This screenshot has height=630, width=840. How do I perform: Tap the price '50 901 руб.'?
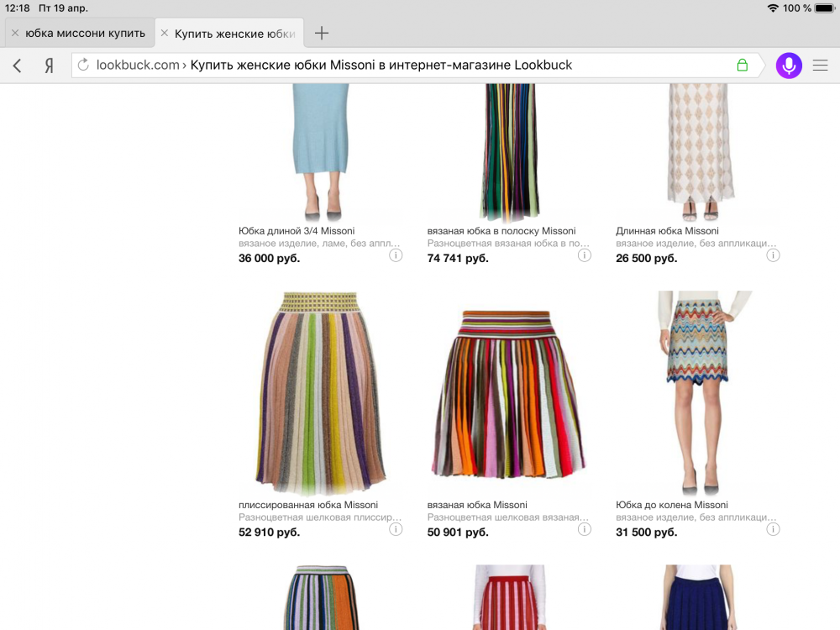[458, 533]
